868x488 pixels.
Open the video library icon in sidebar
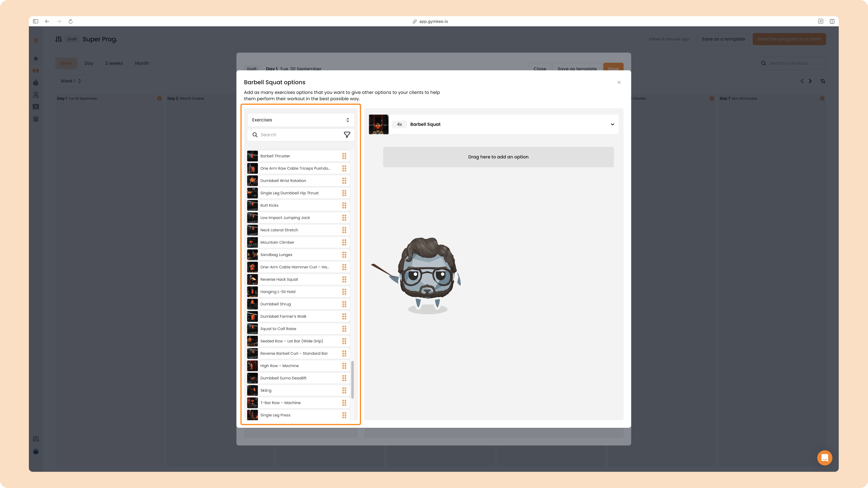pyautogui.click(x=36, y=107)
